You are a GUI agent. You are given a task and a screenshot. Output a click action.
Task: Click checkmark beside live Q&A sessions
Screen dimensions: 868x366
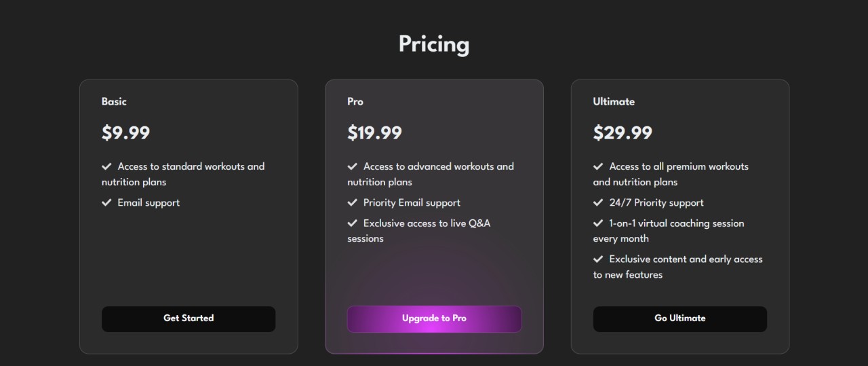[352, 223]
